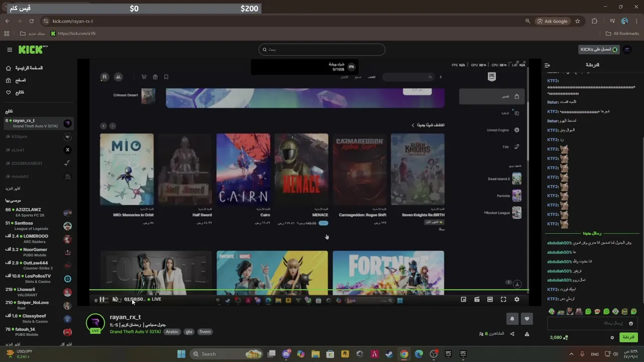Toggle theater mode in the player

[490, 299]
